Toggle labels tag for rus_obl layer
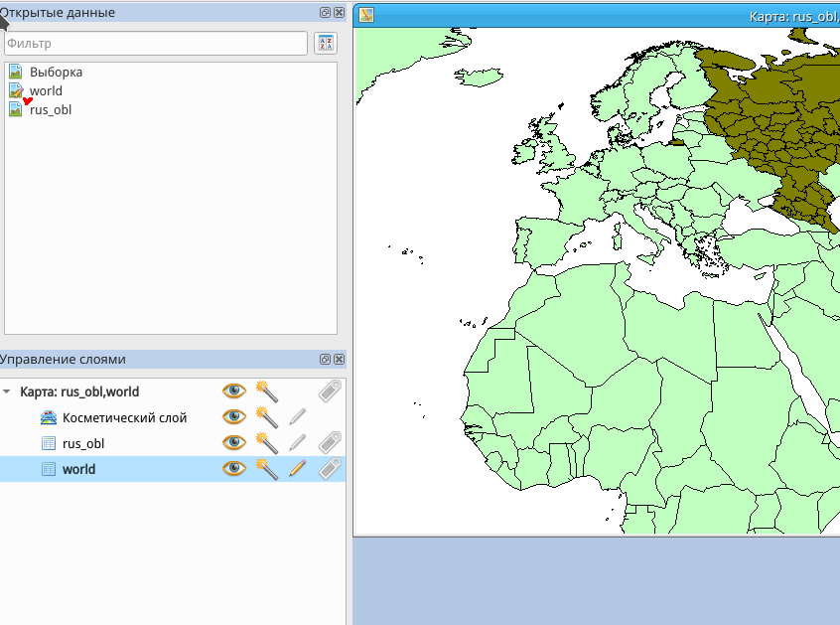 coord(330,443)
